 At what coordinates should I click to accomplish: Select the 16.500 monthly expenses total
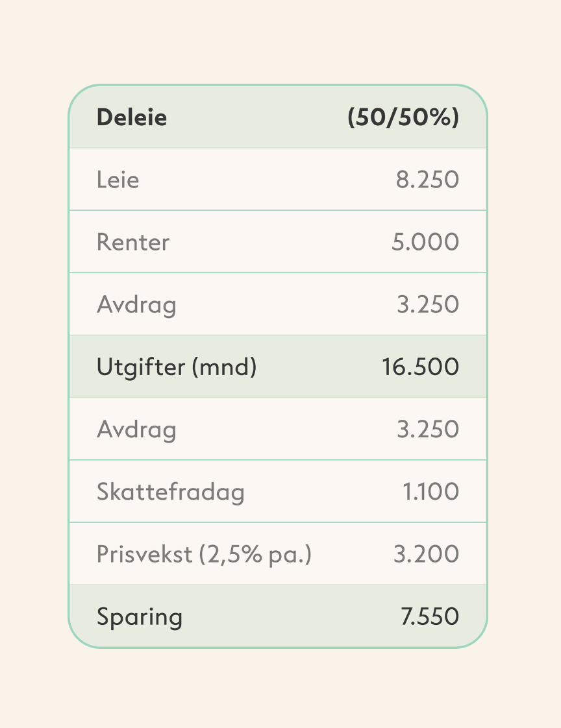pyautogui.click(x=421, y=367)
